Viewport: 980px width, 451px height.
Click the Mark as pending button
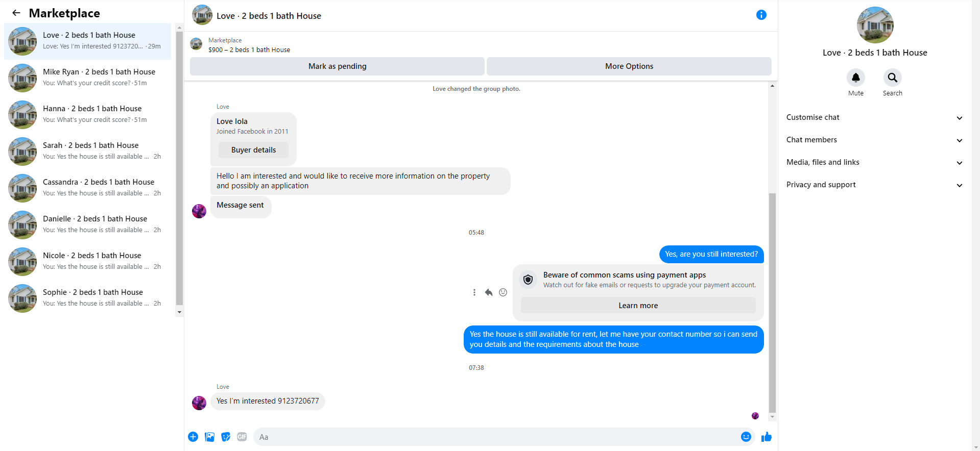coord(337,66)
